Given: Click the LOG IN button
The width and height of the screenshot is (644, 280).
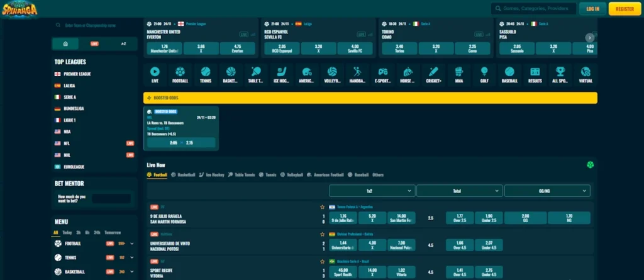Looking at the screenshot, I should [592, 9].
